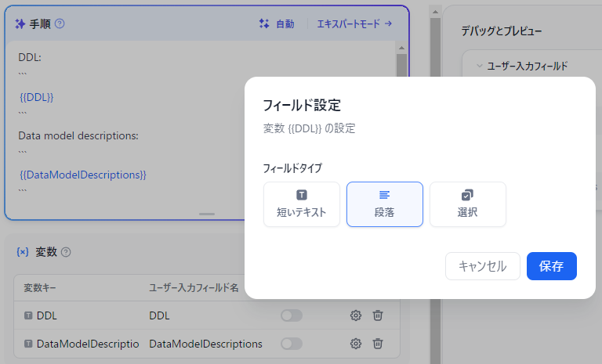The image size is (602, 364).
Task: Click the DataModelDescriptio variable key cell
Action: (88, 344)
